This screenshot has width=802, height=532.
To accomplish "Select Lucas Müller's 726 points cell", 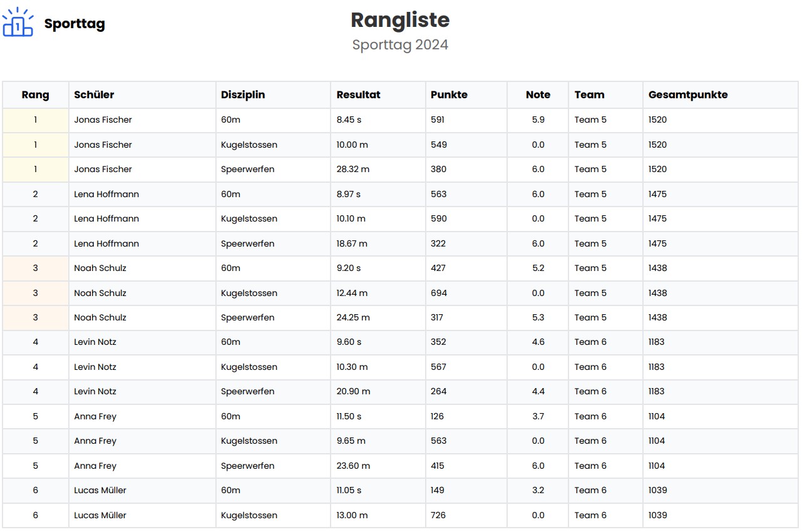I will [438, 515].
